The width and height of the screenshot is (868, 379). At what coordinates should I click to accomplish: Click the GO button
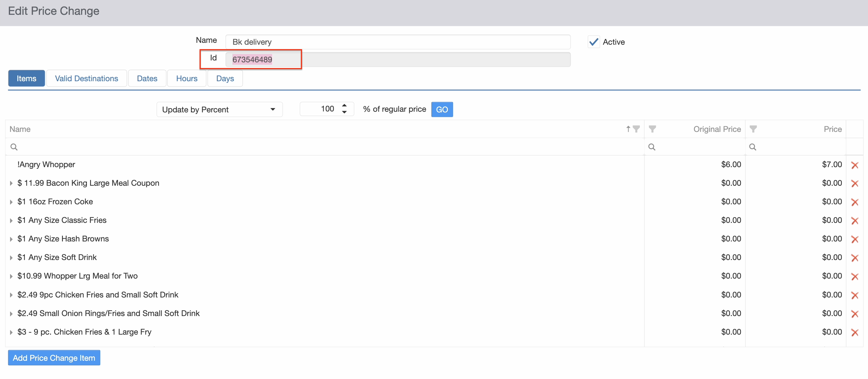coord(442,110)
